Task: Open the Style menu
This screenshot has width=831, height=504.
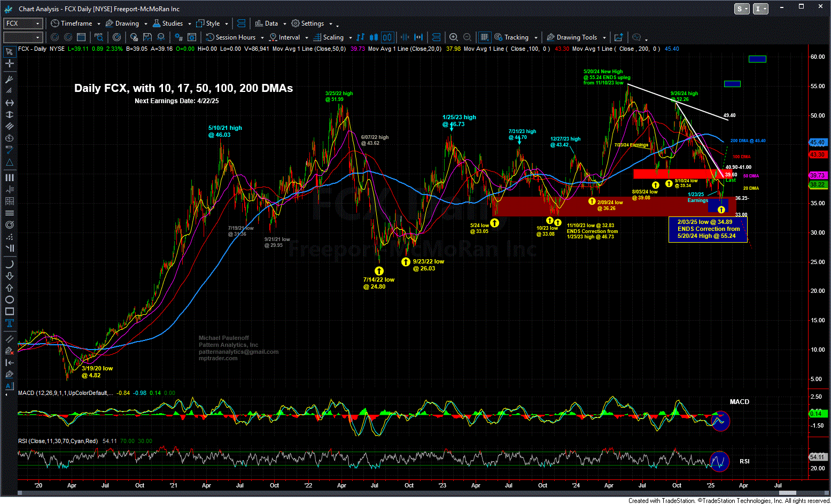Action: click(x=212, y=24)
